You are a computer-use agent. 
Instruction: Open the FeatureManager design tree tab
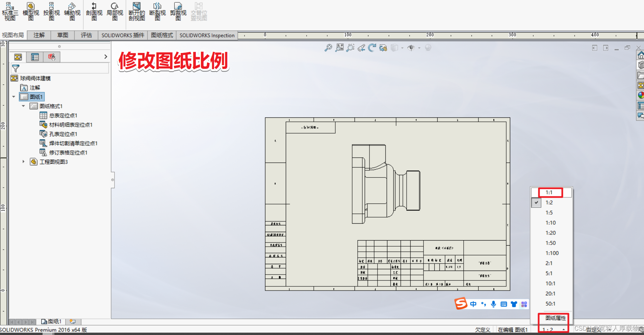pos(18,57)
